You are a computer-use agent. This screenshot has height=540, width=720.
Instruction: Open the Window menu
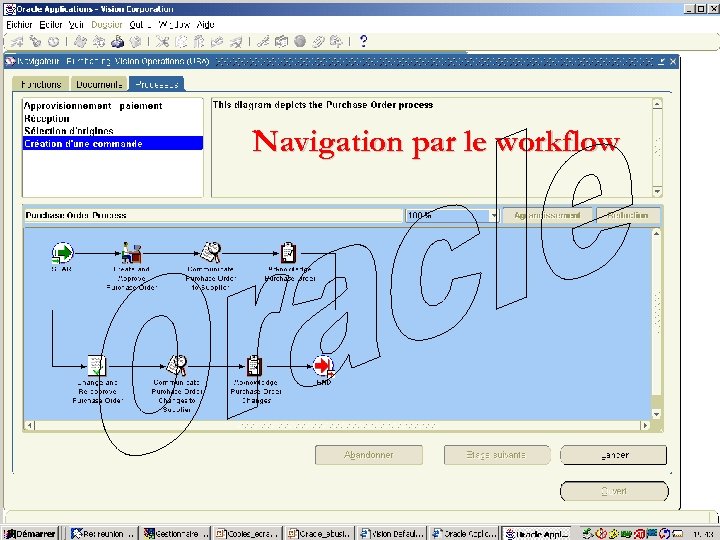click(x=174, y=25)
